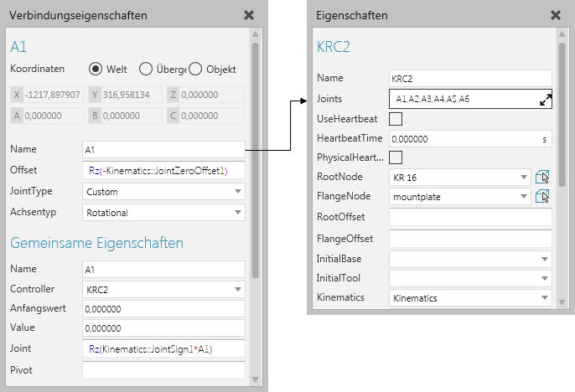Click the RootNode select-in-3D cube icon

pyautogui.click(x=542, y=177)
